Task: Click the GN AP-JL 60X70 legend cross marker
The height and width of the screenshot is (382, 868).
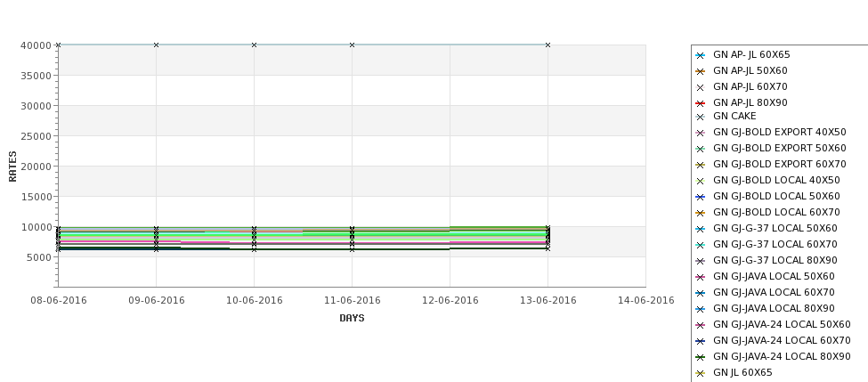Action: pos(700,87)
